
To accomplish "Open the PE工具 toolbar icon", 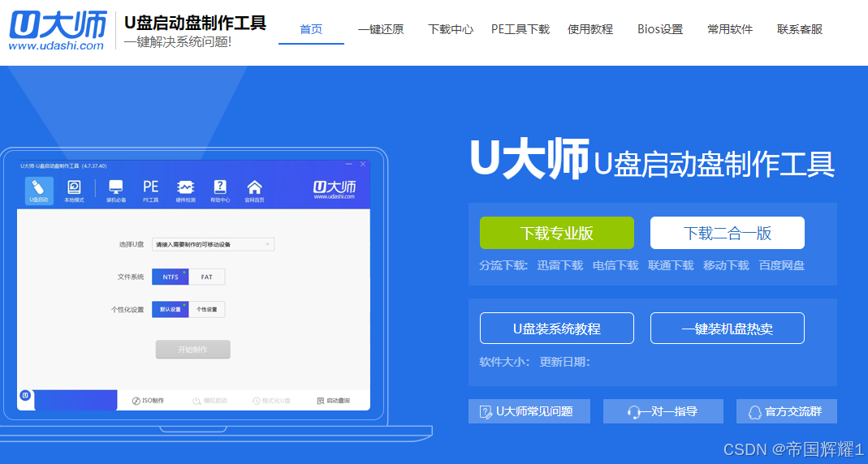I will pyautogui.click(x=150, y=191).
